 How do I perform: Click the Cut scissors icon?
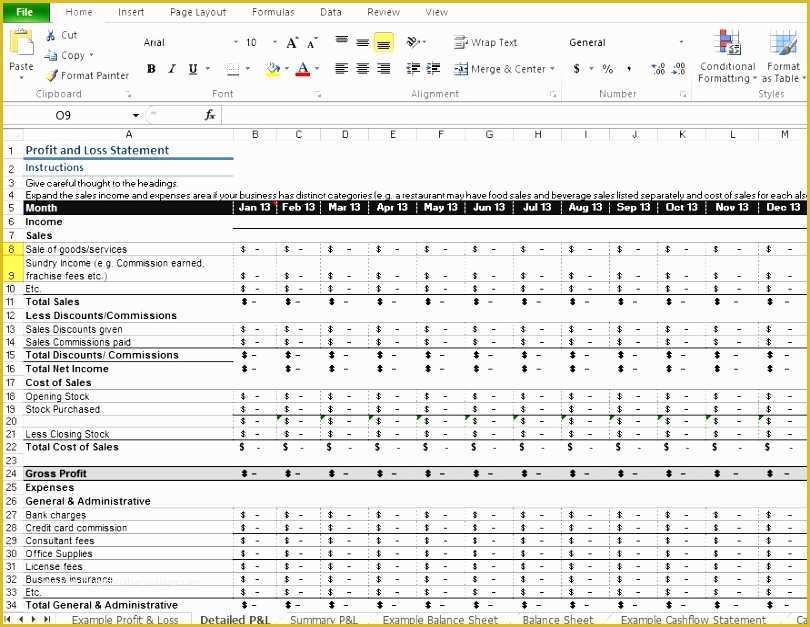(x=51, y=35)
